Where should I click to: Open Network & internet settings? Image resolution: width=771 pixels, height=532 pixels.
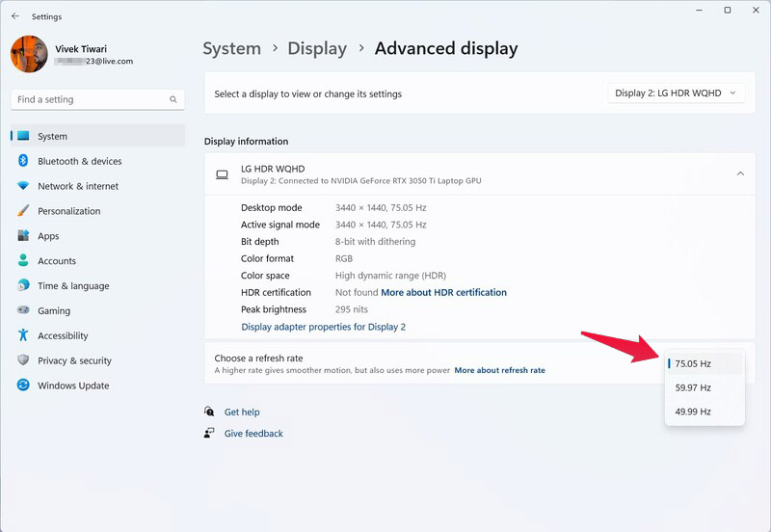tap(98, 186)
